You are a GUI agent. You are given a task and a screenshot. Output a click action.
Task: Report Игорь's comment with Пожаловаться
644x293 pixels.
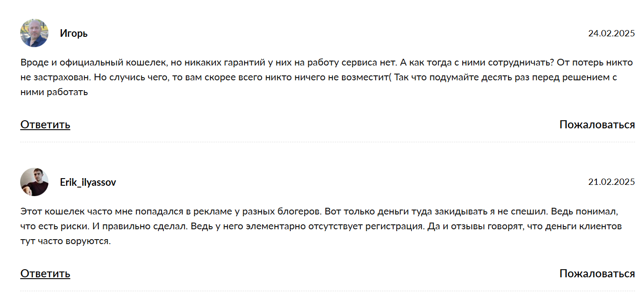tap(597, 124)
